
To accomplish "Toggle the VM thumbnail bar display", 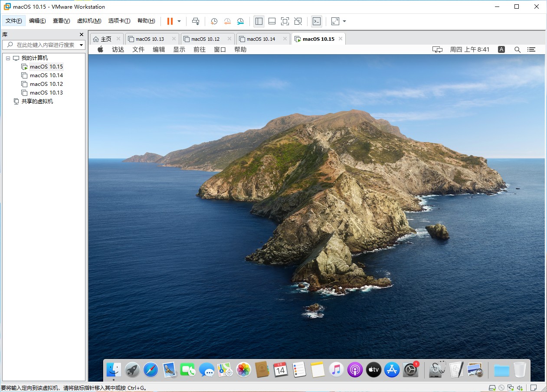I will point(272,21).
